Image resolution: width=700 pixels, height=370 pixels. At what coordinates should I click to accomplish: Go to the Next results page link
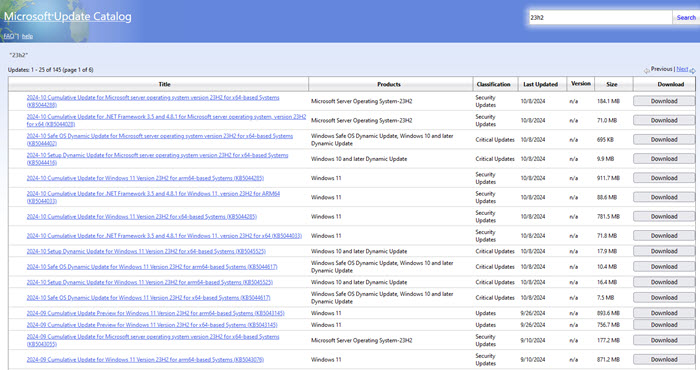click(x=682, y=69)
